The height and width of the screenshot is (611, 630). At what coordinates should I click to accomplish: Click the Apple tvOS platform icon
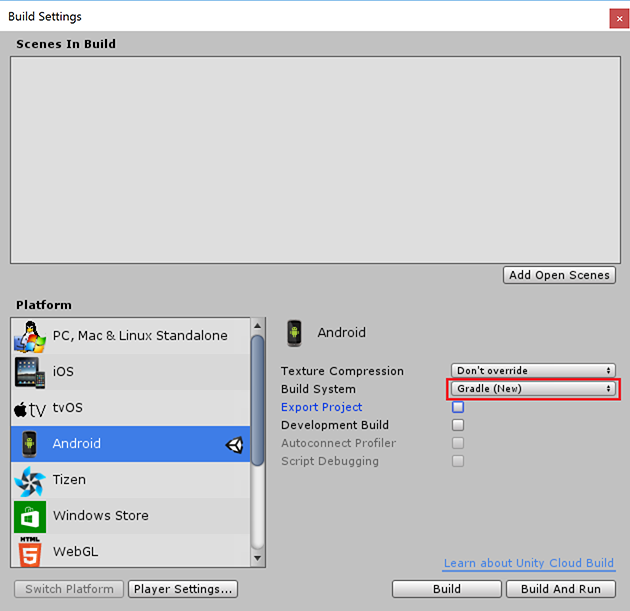point(30,408)
